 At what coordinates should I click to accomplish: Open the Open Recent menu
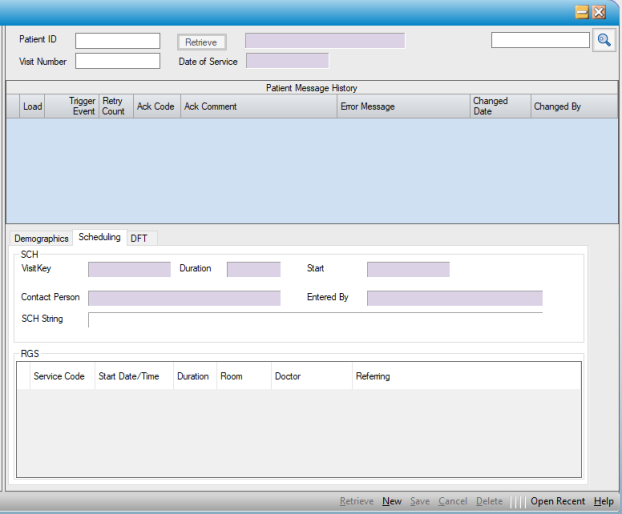[557, 501]
